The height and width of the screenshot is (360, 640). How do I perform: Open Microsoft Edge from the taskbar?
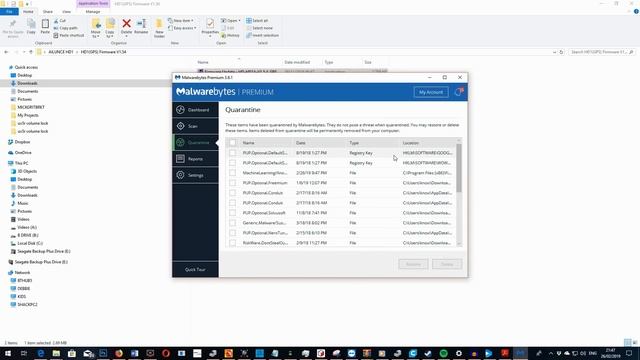tap(40, 353)
